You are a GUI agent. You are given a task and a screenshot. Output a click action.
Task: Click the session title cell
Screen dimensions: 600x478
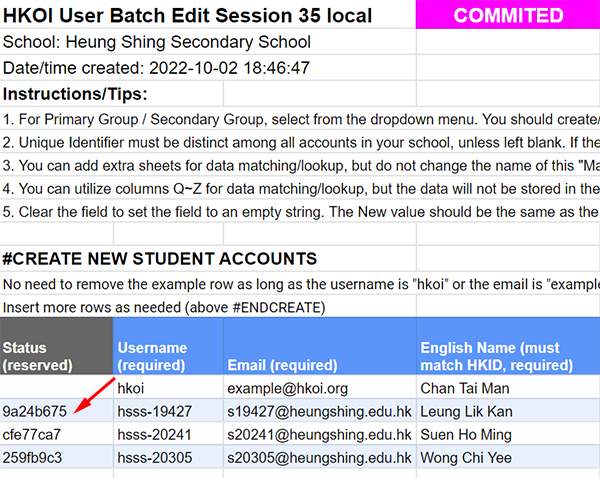point(208,15)
